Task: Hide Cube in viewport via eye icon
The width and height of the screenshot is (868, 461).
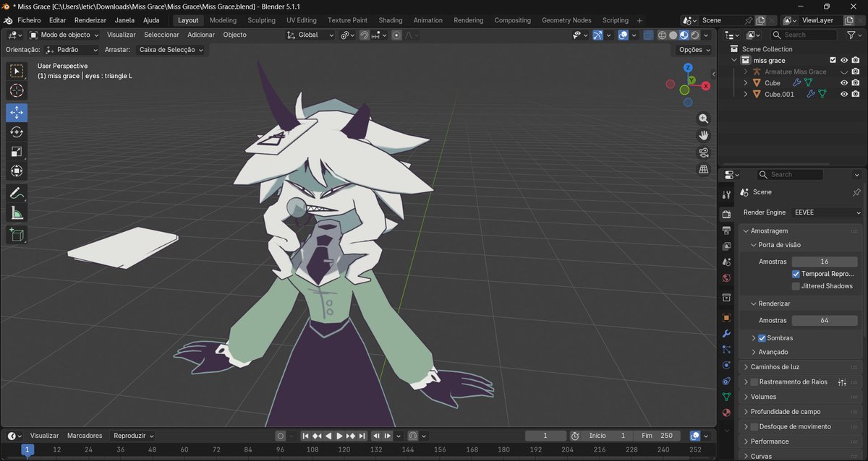Action: (844, 83)
